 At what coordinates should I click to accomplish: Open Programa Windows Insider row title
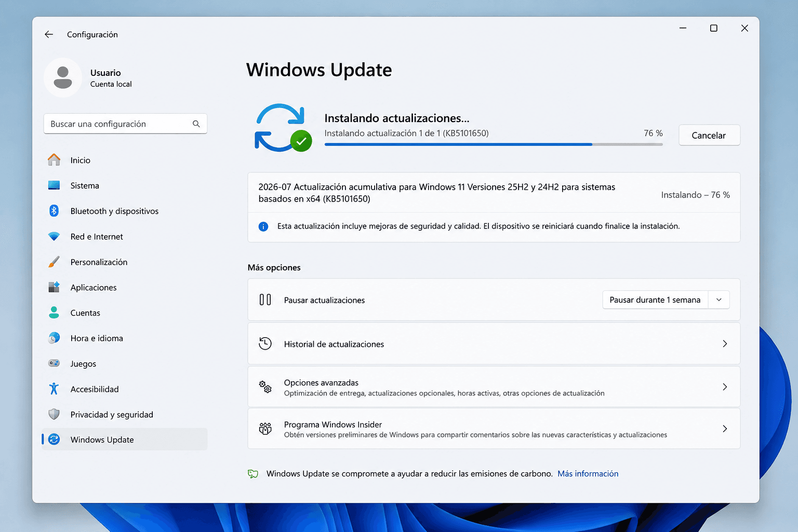coord(333,424)
